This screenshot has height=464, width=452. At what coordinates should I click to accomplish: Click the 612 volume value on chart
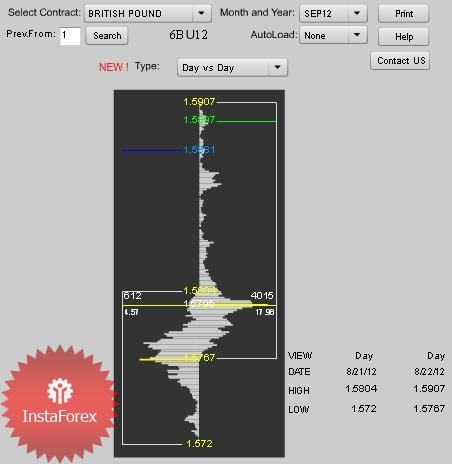132,295
